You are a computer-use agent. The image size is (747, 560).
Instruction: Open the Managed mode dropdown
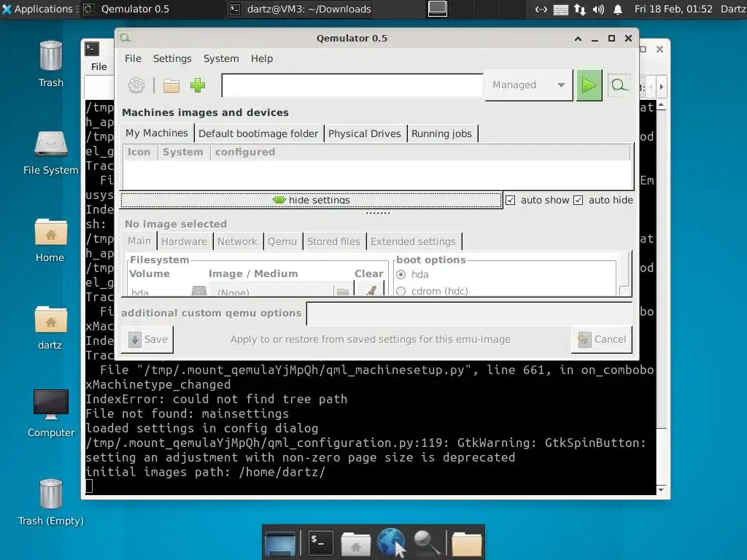[x=529, y=85]
